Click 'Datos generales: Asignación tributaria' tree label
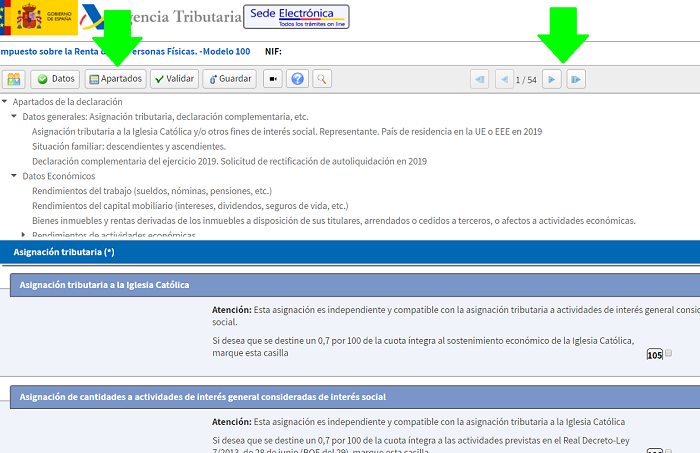The width and height of the screenshot is (700, 453). (x=165, y=116)
